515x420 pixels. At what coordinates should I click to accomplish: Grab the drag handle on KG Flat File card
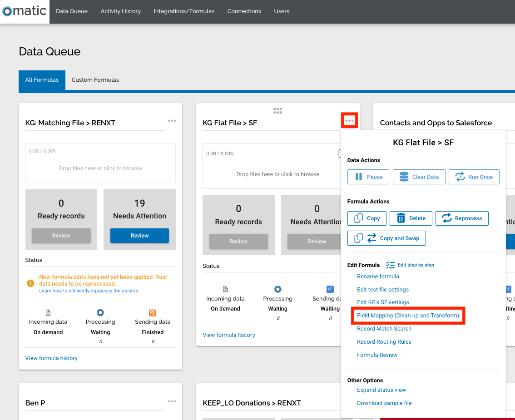277,110
